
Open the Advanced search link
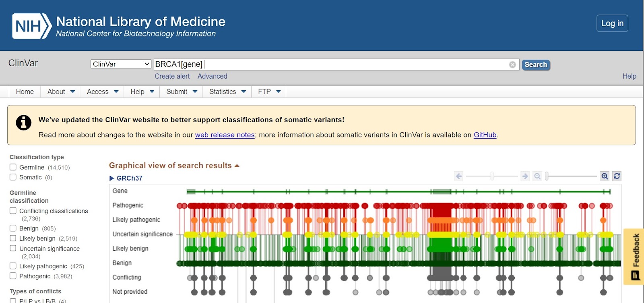[212, 76]
